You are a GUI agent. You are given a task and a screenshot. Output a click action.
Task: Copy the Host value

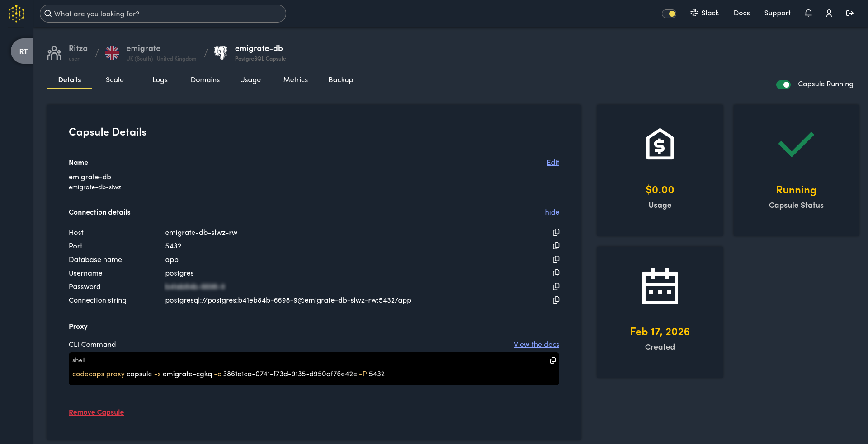coord(556,232)
